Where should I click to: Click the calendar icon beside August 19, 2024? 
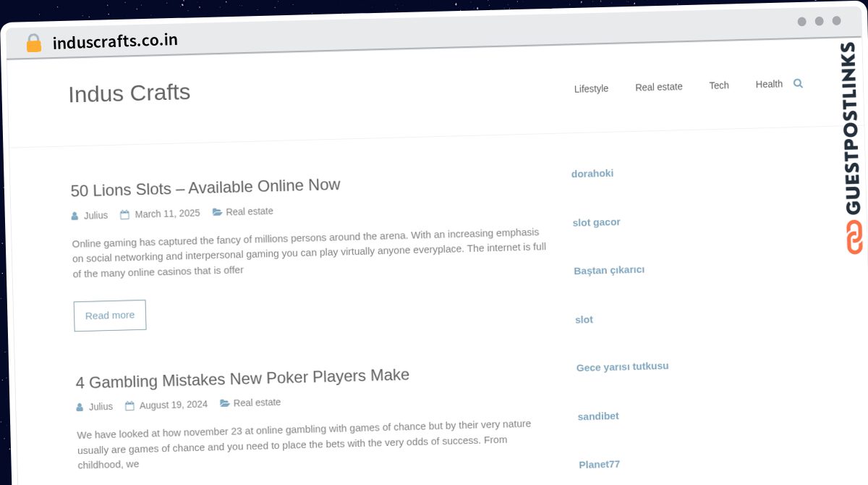click(x=129, y=404)
